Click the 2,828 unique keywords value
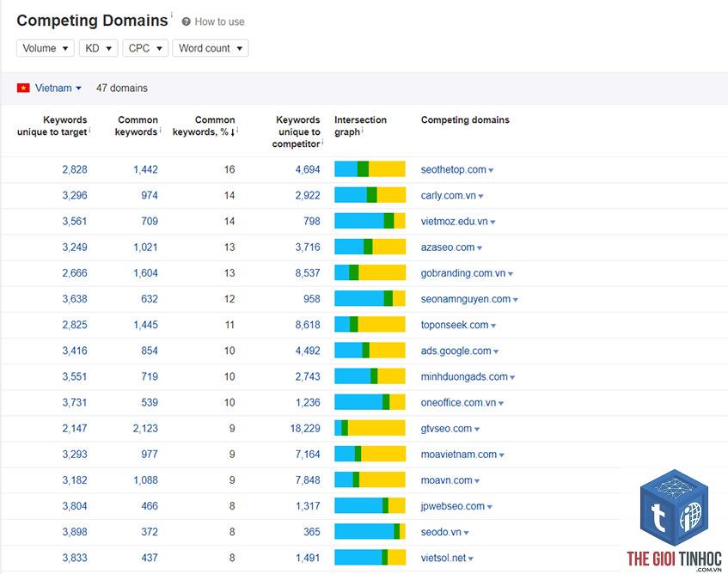 click(x=75, y=169)
